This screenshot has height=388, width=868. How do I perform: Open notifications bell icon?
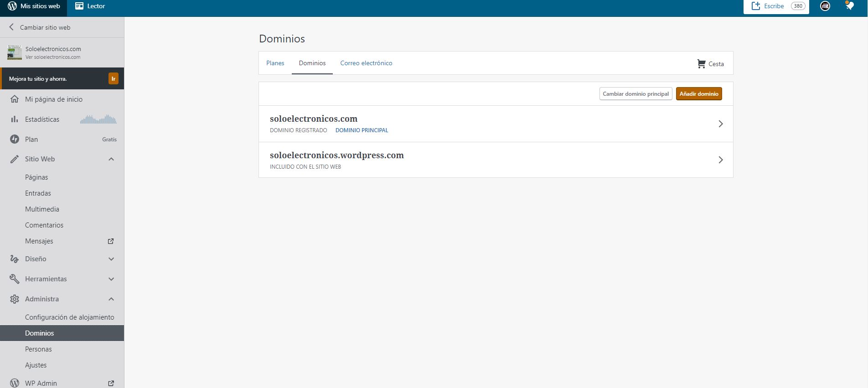click(849, 6)
